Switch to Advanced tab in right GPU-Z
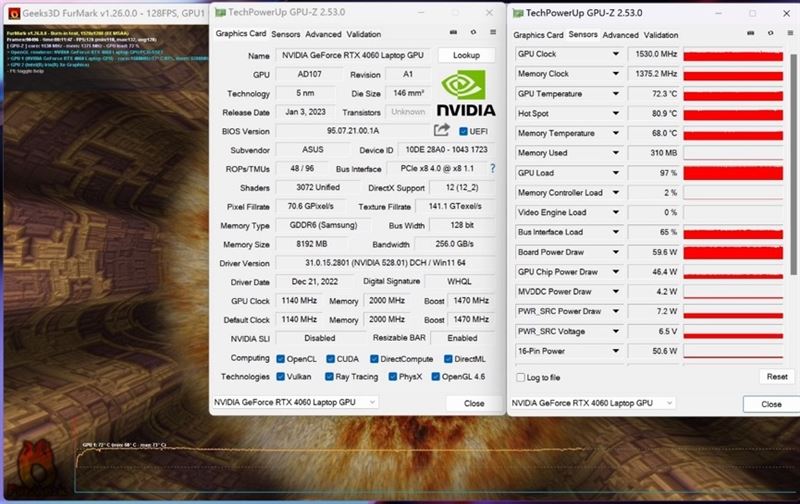 coord(620,35)
